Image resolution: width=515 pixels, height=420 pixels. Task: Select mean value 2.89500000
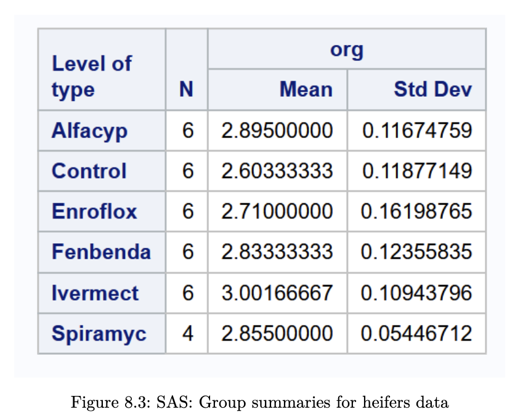coord(277,131)
